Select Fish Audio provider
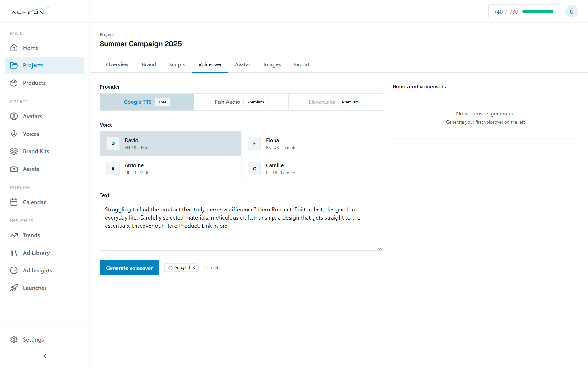The width and height of the screenshot is (588, 368). [x=241, y=102]
